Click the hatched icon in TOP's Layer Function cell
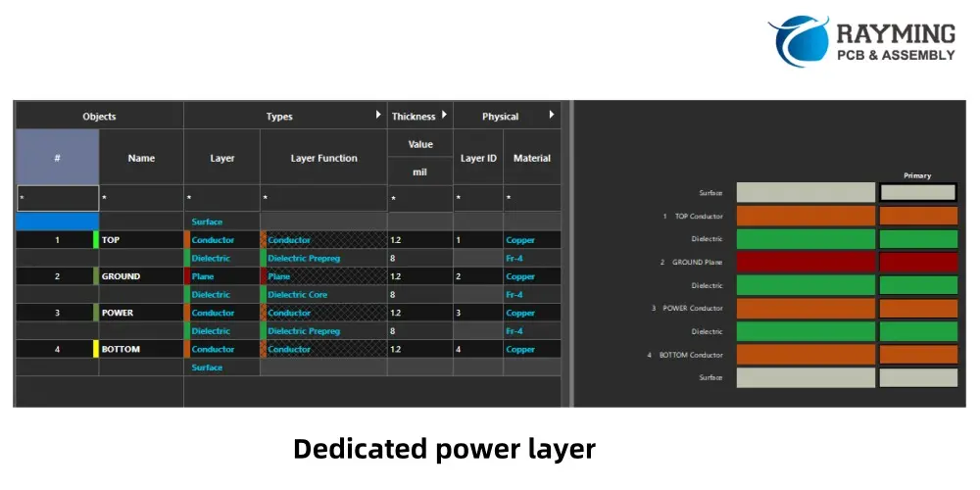 pyautogui.click(x=264, y=240)
